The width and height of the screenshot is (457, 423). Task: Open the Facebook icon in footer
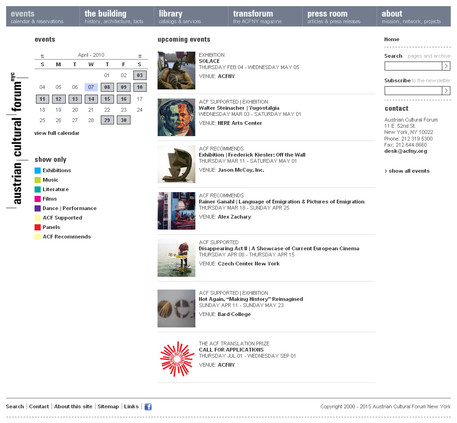tap(148, 407)
